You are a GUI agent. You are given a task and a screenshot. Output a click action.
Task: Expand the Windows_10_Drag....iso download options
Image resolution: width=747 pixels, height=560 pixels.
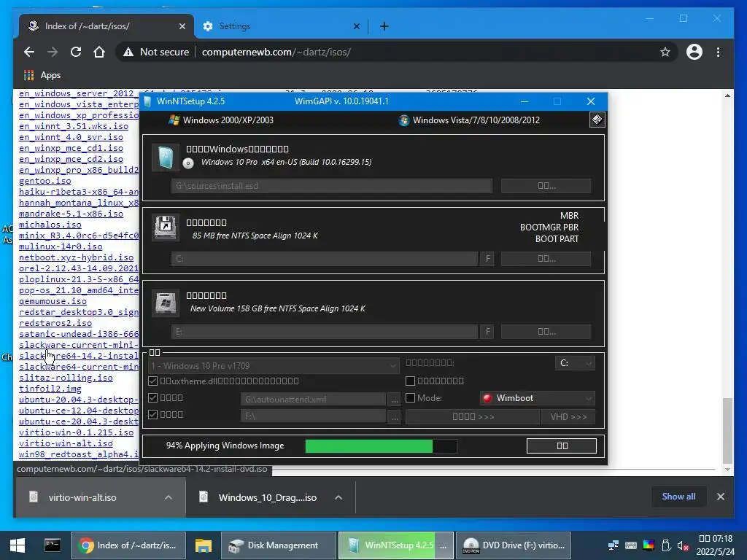[338, 497]
